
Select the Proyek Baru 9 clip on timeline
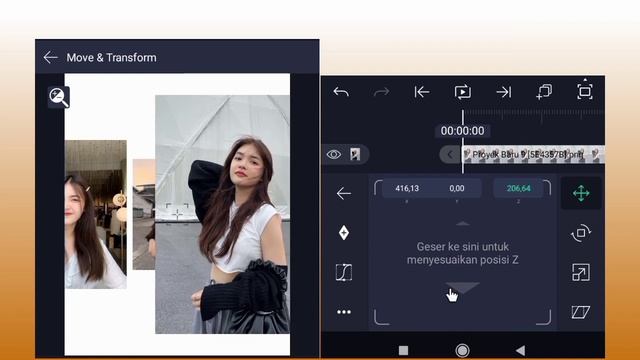[x=533, y=155]
